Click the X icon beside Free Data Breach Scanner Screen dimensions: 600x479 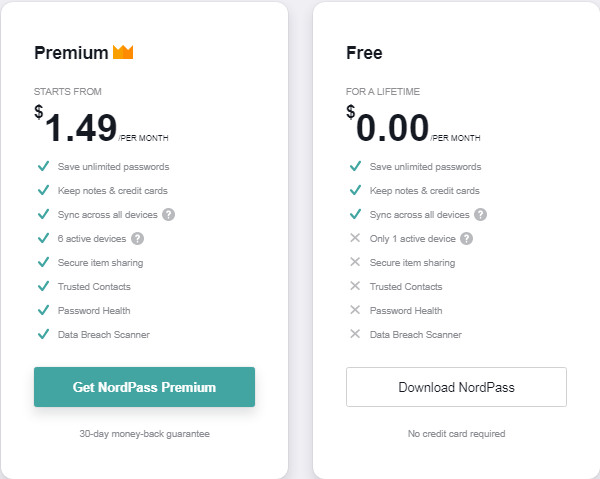[355, 334]
